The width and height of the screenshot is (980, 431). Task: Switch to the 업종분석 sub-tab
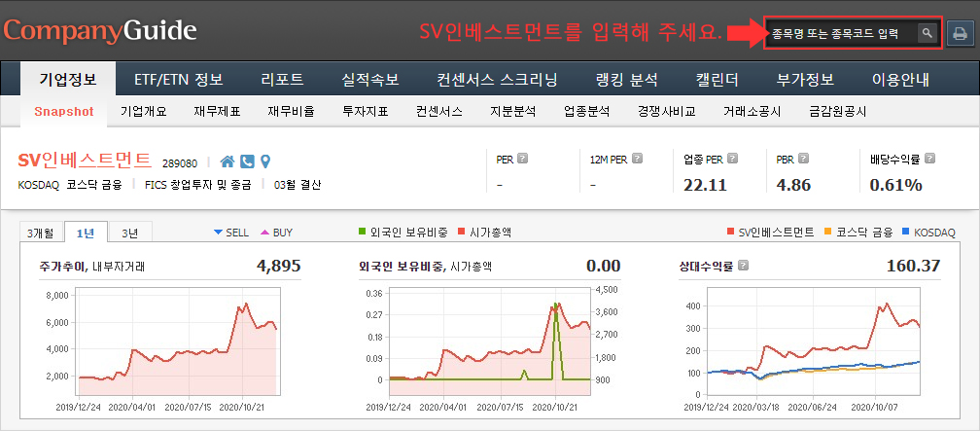click(586, 112)
